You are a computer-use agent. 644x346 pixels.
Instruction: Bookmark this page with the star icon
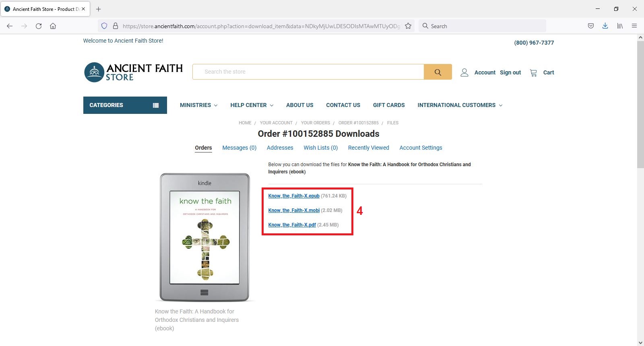tap(408, 26)
